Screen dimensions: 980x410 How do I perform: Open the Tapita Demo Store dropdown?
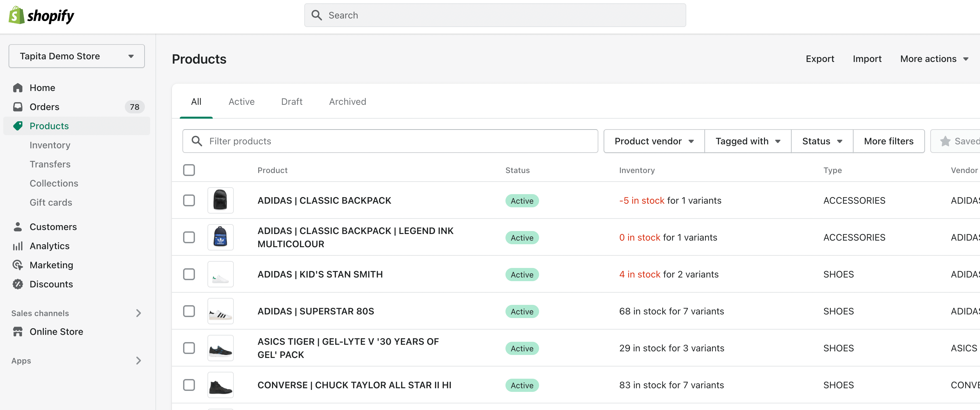(x=76, y=56)
